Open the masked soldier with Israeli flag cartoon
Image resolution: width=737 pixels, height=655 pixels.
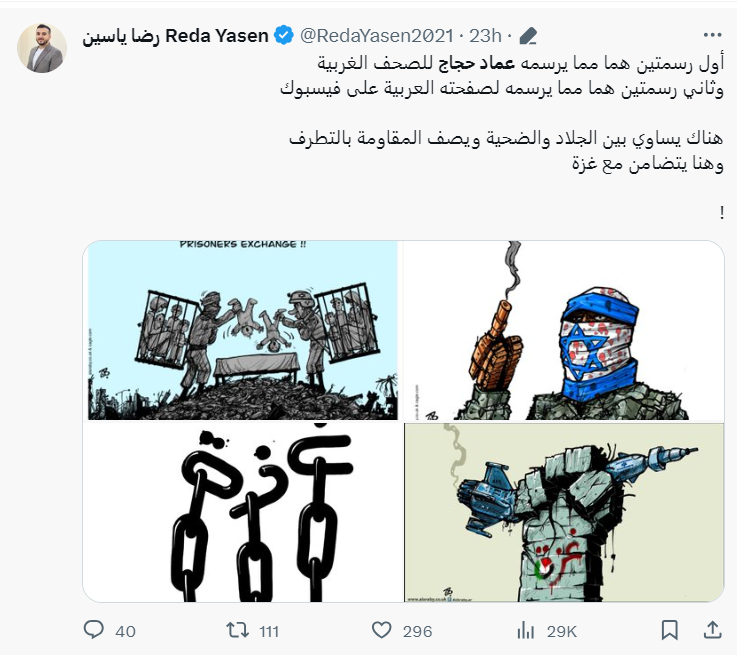(564, 330)
